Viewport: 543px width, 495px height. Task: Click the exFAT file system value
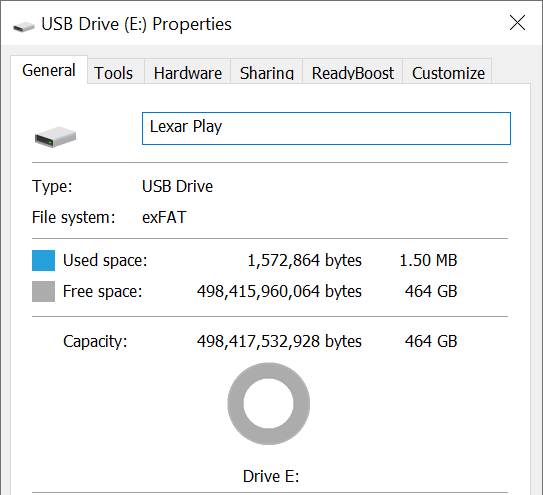[164, 217]
